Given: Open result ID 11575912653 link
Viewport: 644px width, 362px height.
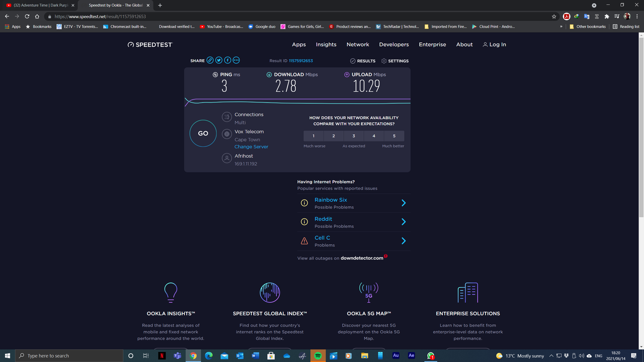Looking at the screenshot, I should click(301, 61).
